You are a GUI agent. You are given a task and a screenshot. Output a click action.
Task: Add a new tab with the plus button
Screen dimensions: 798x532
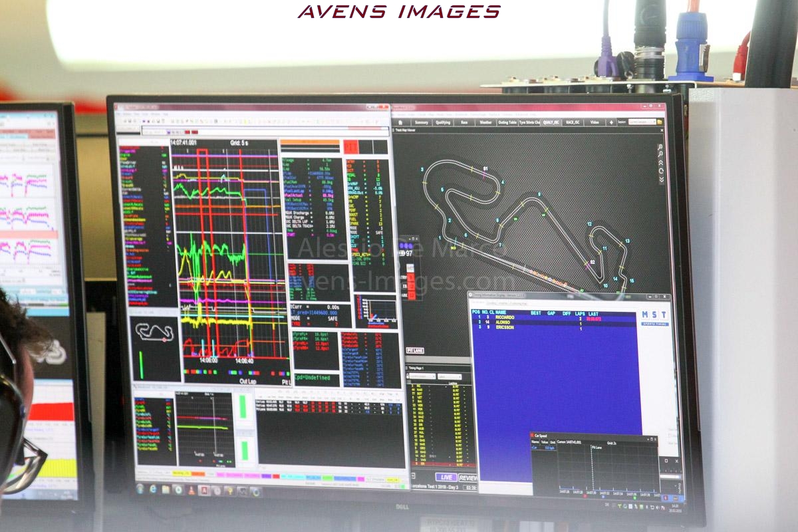pyautogui.click(x=611, y=122)
